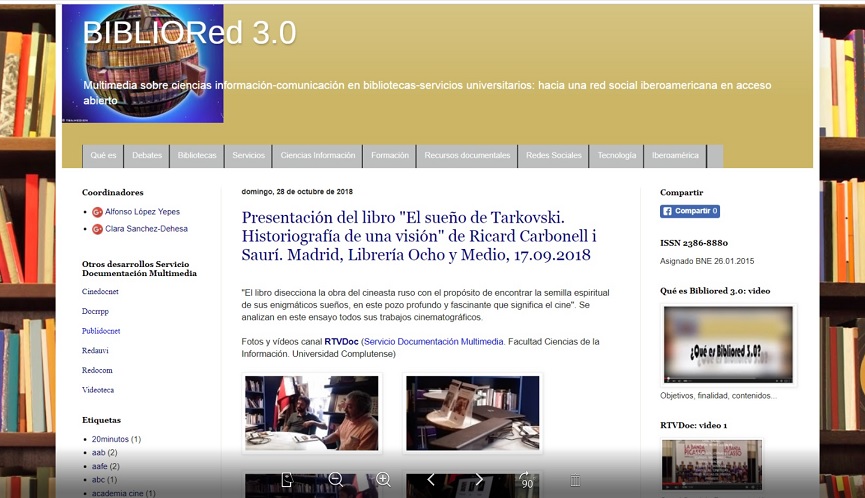Click the date domingo, 28 de octubre de 2018

coord(297,192)
